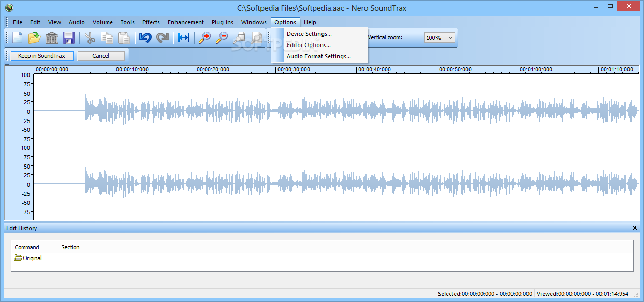The height and width of the screenshot is (302, 644).
Task: Click the Cancel button
Action: click(x=101, y=56)
